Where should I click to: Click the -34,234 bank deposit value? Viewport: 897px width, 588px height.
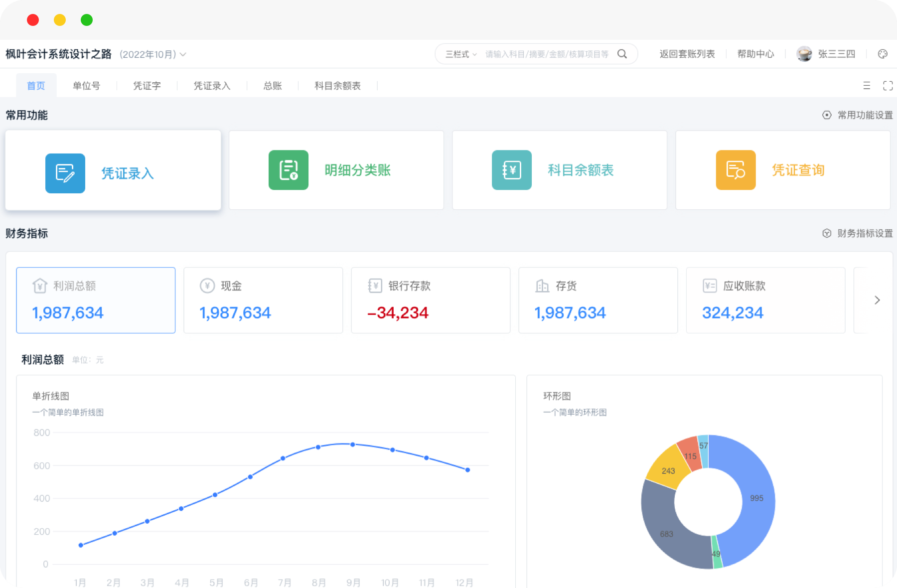click(398, 312)
